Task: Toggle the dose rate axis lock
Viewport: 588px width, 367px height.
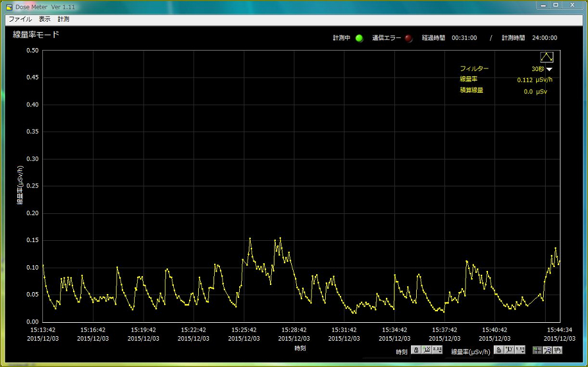Action: pyautogui.click(x=498, y=350)
